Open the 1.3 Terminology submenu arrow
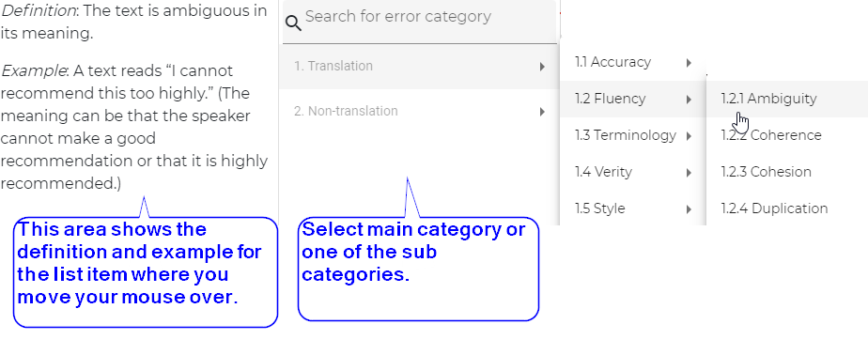This screenshot has width=868, height=355. pyautogui.click(x=689, y=135)
